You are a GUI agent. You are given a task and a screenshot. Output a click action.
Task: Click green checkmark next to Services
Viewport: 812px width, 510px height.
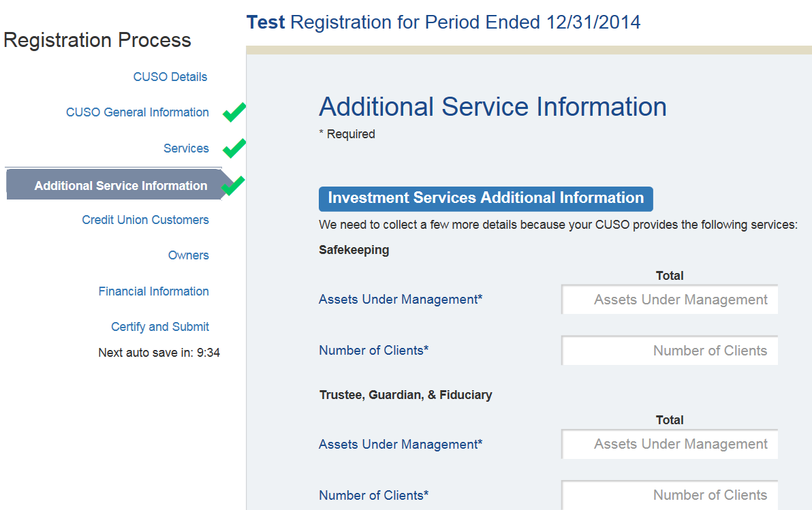(x=234, y=148)
